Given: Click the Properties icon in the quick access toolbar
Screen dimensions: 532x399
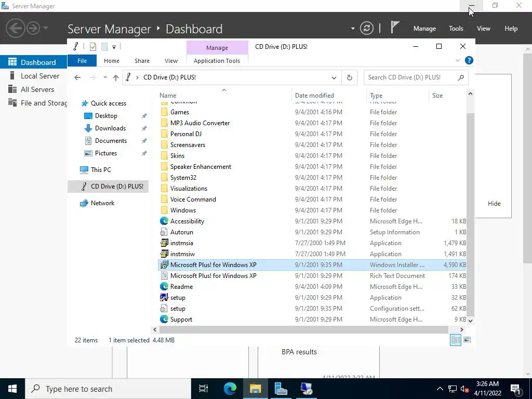Looking at the screenshot, I should [92, 47].
